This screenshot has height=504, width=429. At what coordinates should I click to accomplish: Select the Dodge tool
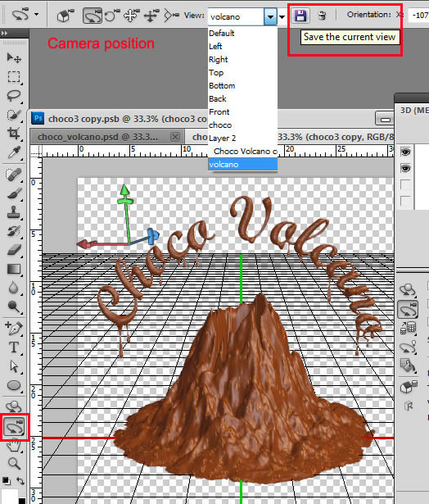click(14, 306)
